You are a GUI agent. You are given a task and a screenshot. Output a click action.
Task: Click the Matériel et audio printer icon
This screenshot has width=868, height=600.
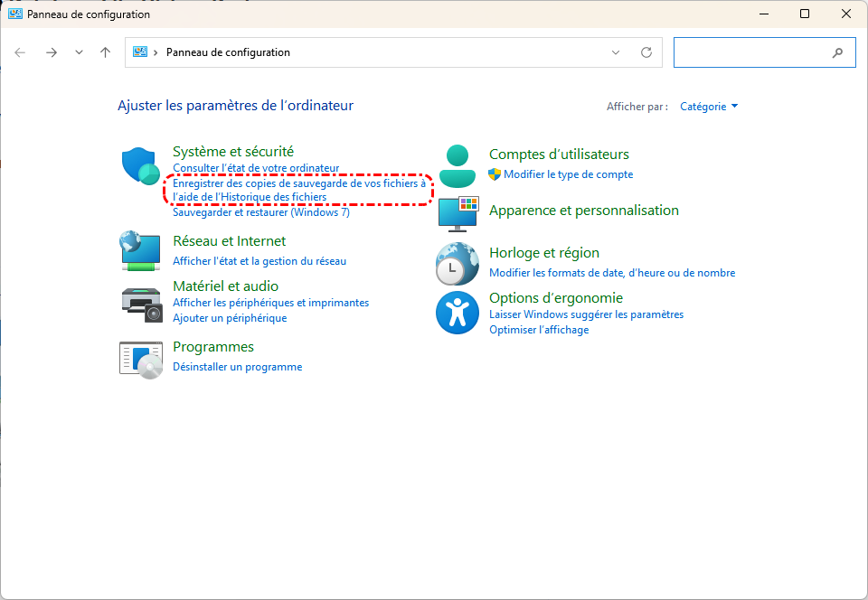coord(141,304)
